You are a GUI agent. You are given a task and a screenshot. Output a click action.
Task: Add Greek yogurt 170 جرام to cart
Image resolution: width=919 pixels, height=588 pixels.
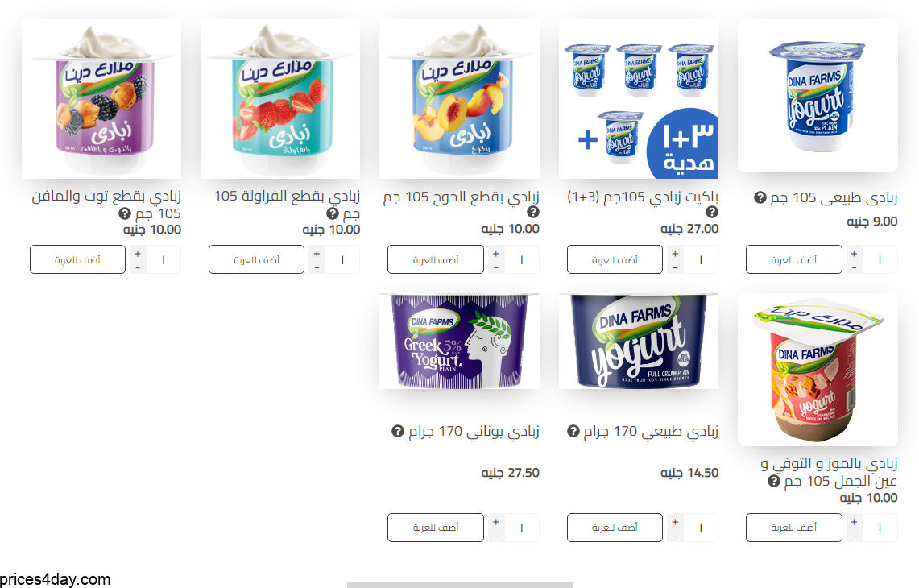coord(436,528)
